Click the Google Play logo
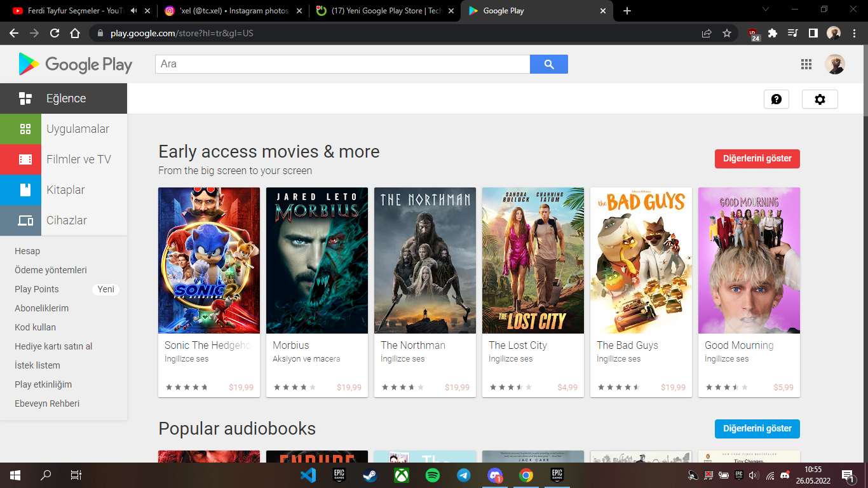868x488 pixels. click(x=75, y=64)
